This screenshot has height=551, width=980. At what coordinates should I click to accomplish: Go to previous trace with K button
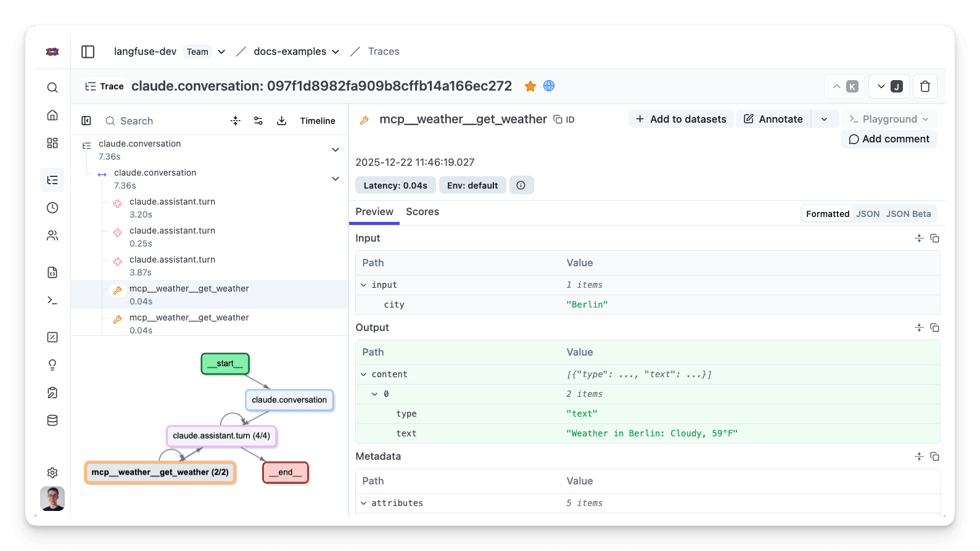click(x=845, y=86)
